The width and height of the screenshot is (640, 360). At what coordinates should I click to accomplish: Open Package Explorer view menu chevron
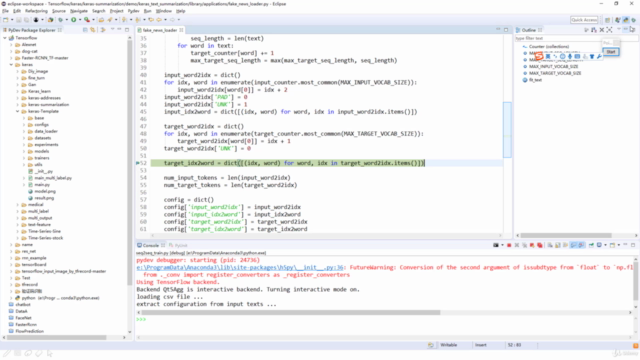click(112, 29)
